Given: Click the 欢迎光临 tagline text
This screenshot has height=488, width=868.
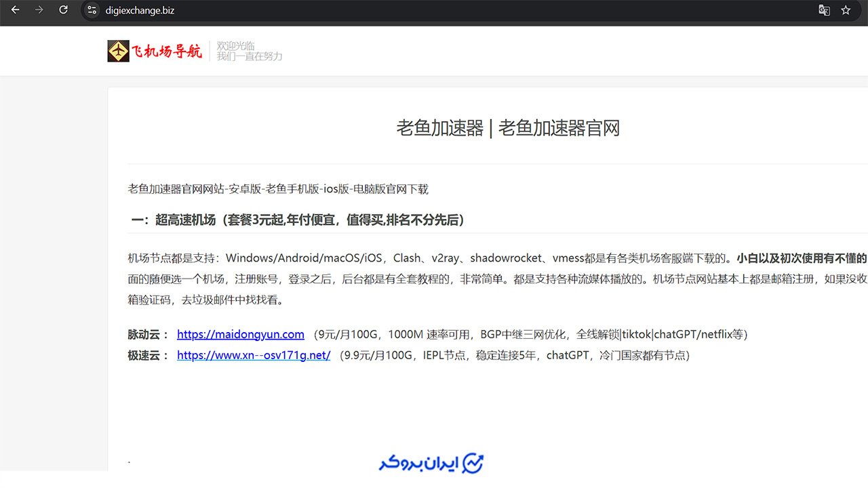Looking at the screenshot, I should (x=236, y=46).
